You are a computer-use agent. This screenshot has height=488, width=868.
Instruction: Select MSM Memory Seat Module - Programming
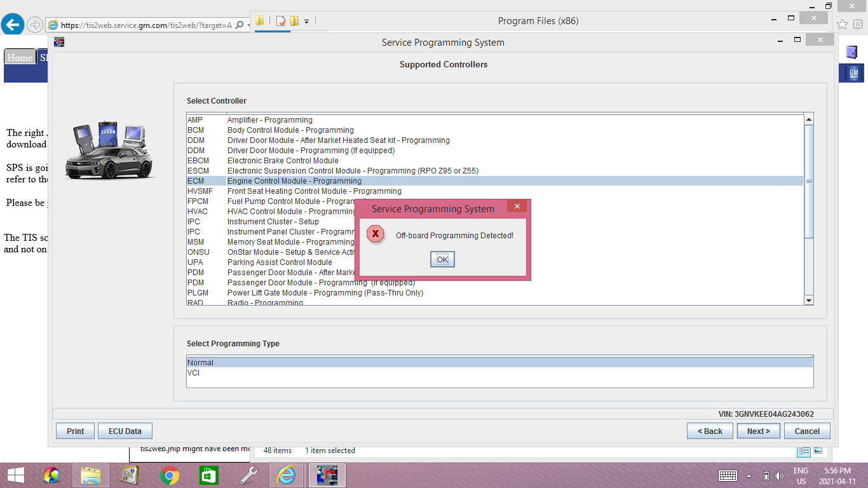pyautogui.click(x=495, y=242)
